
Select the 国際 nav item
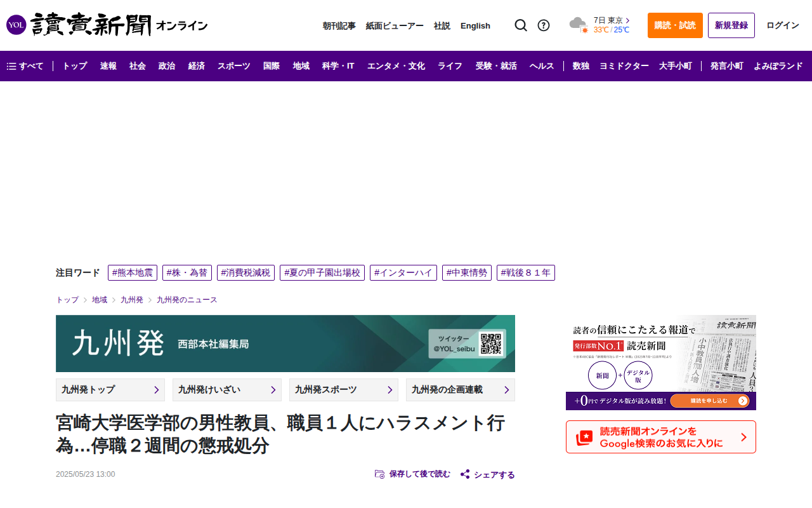272,66
